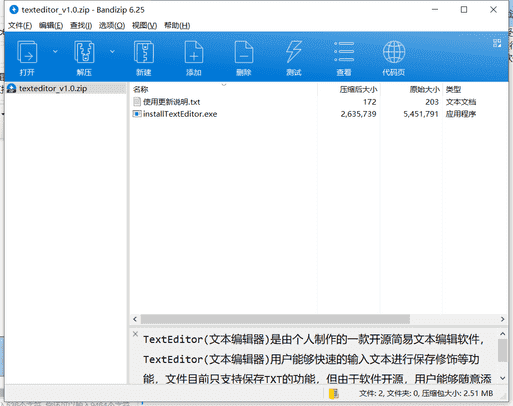Open the 文件(F) menu
Image resolution: width=513 pixels, height=406 pixels.
pyautogui.click(x=20, y=26)
